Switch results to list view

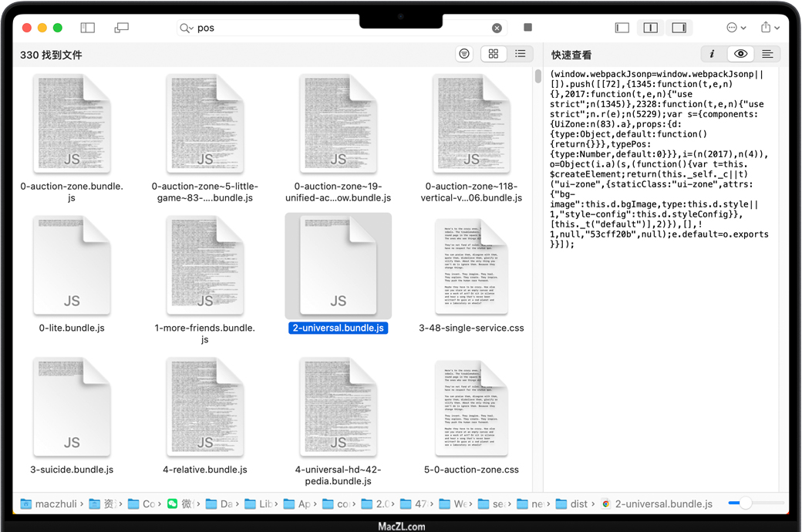click(x=521, y=54)
